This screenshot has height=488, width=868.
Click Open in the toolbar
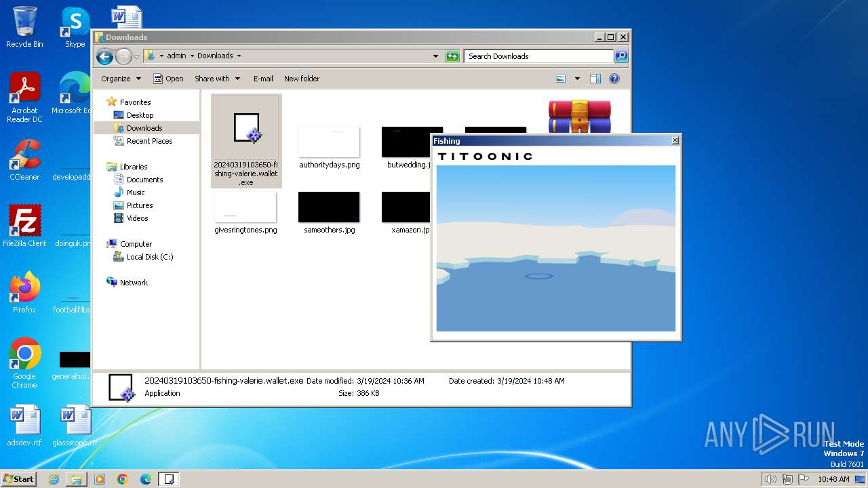168,79
